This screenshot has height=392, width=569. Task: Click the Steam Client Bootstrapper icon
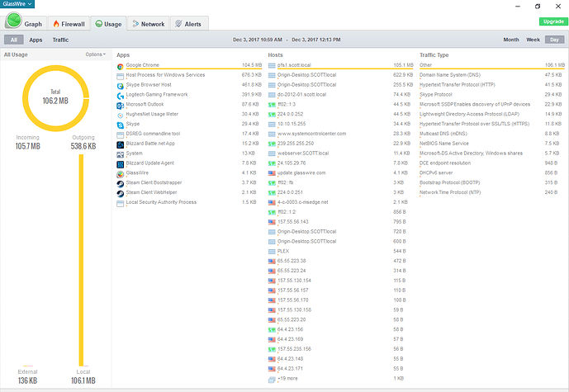coord(121,182)
